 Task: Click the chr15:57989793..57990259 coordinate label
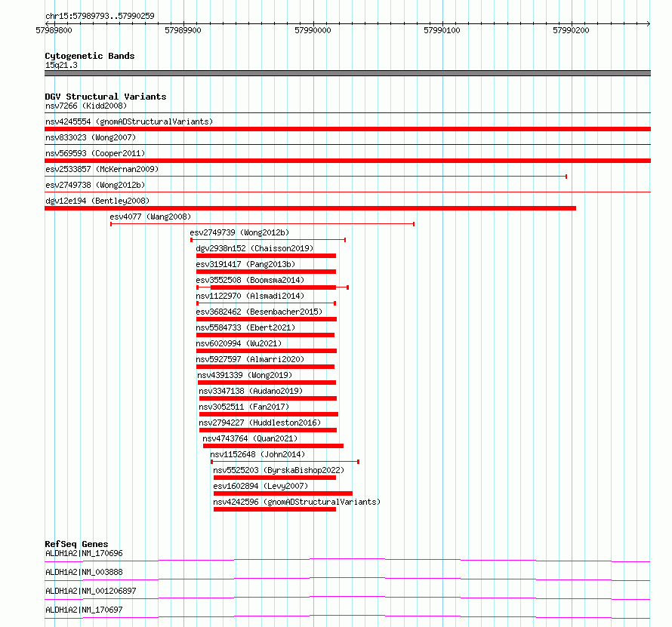pyautogui.click(x=100, y=16)
